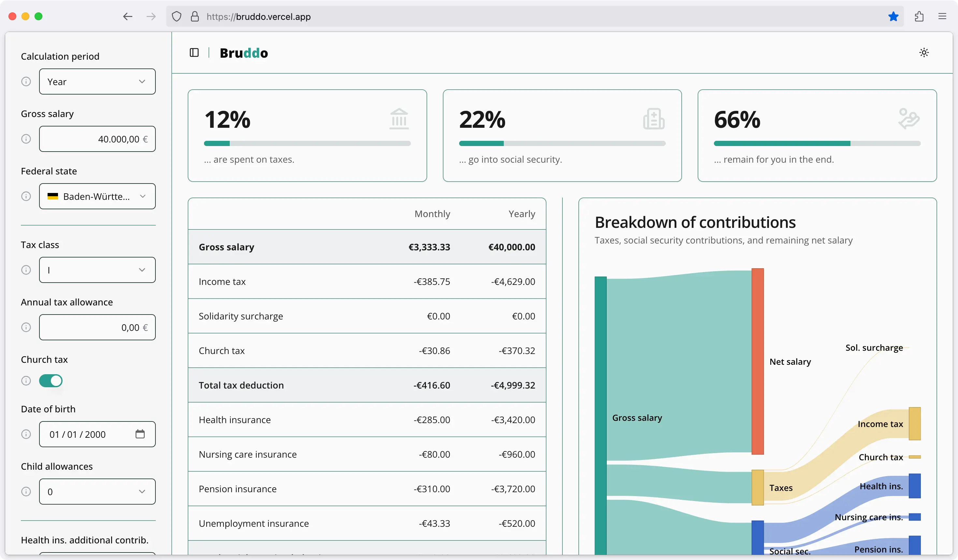Click info icon beside Gross salary field
The height and width of the screenshot is (560, 958).
(26, 139)
